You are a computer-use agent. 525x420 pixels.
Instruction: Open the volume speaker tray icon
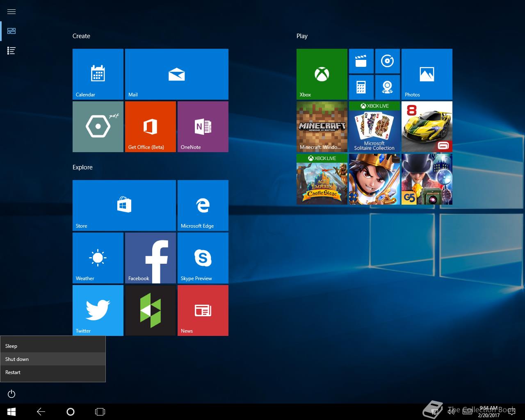click(x=451, y=412)
